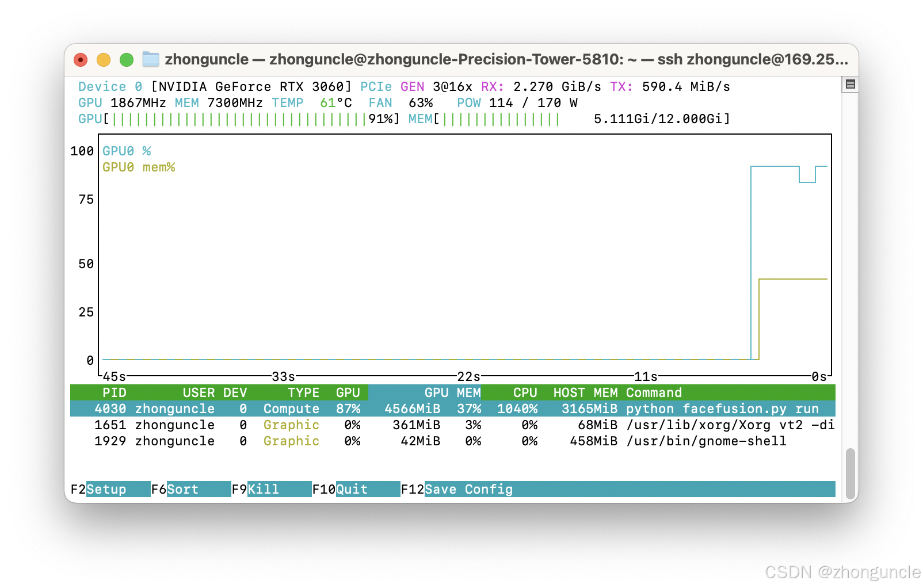The height and width of the screenshot is (588, 923).
Task: Click the PID column header
Action: (115, 392)
